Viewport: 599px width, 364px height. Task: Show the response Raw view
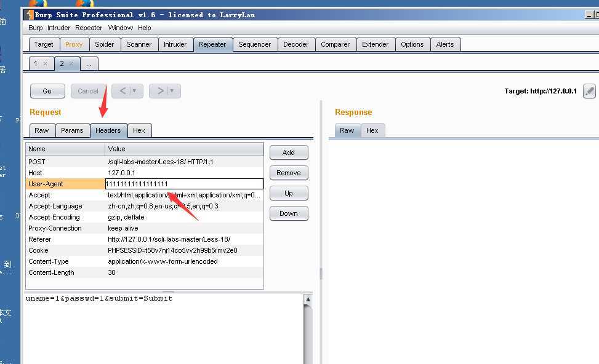pos(347,130)
